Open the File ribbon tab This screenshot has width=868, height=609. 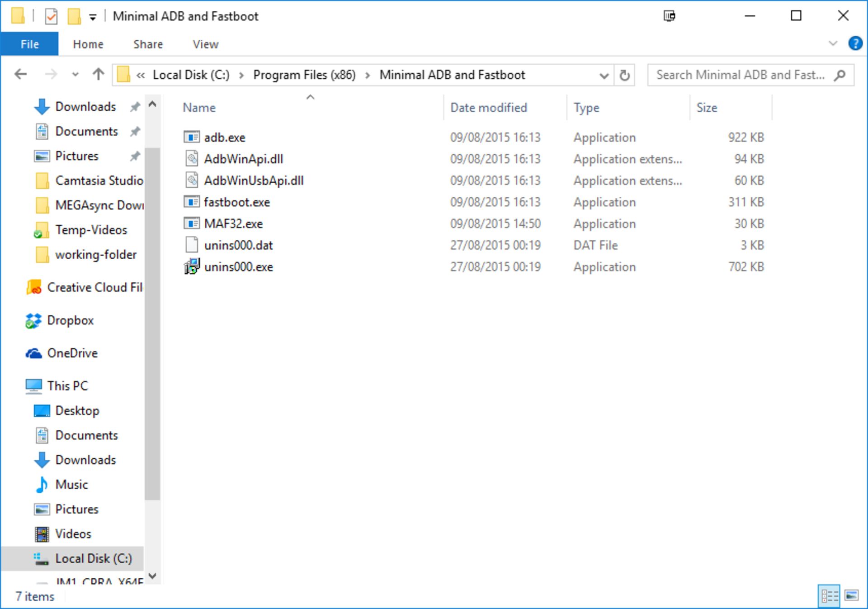29,44
